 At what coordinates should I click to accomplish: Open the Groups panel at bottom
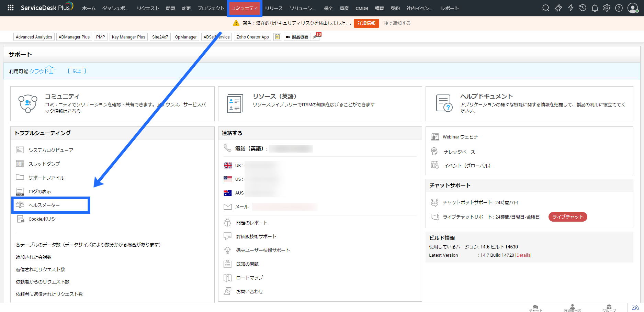[609, 308]
